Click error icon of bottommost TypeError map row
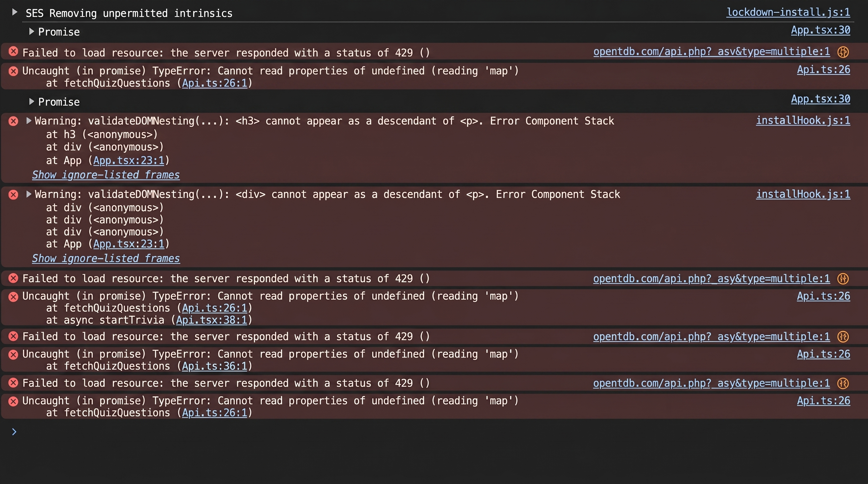The height and width of the screenshot is (484, 868). pyautogui.click(x=13, y=401)
